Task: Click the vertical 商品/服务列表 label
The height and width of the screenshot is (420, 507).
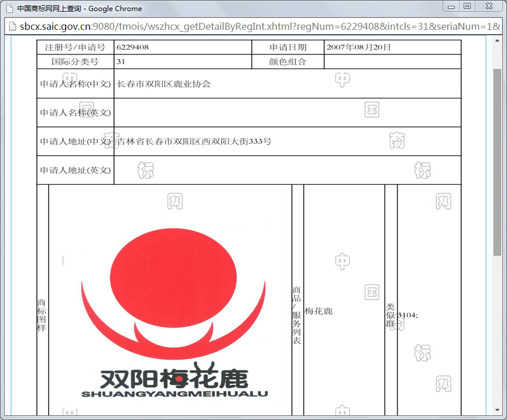Action: [x=296, y=315]
